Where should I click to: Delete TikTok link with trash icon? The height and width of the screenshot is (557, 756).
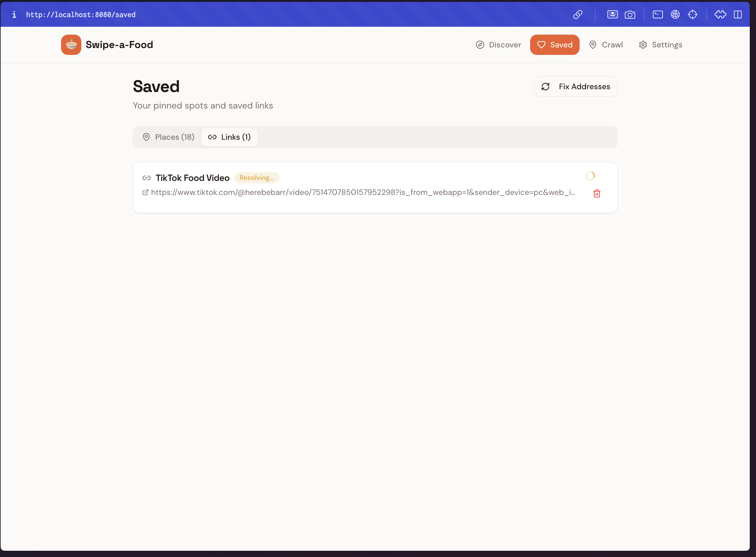click(596, 193)
